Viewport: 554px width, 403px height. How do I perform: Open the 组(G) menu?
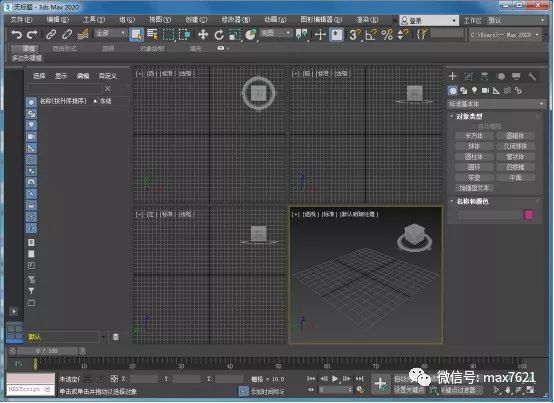127,20
